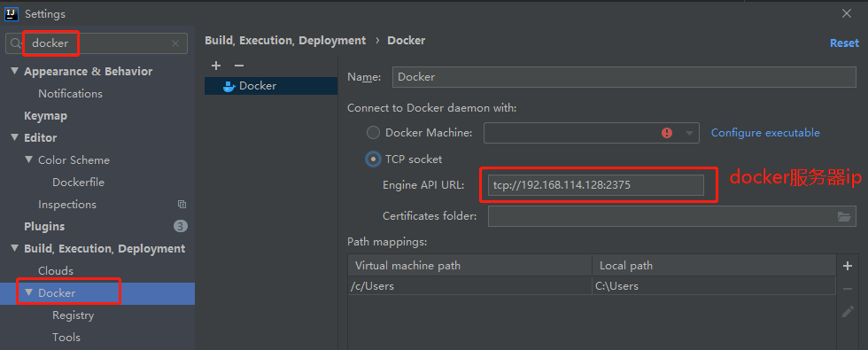Clear the docker search text
The height and width of the screenshot is (350, 868).
pos(175,43)
